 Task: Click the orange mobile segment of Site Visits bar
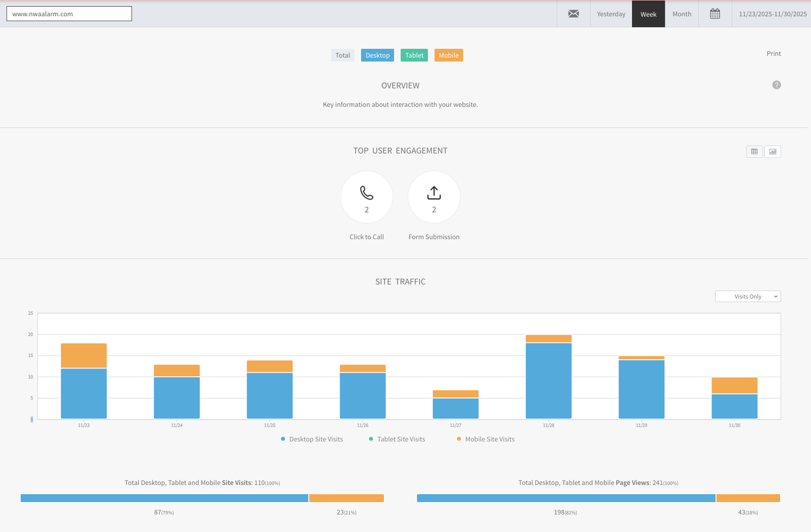347,498
